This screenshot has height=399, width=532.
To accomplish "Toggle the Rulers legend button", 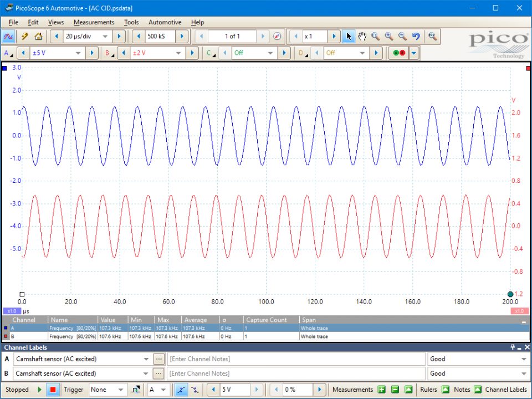I will (446, 390).
